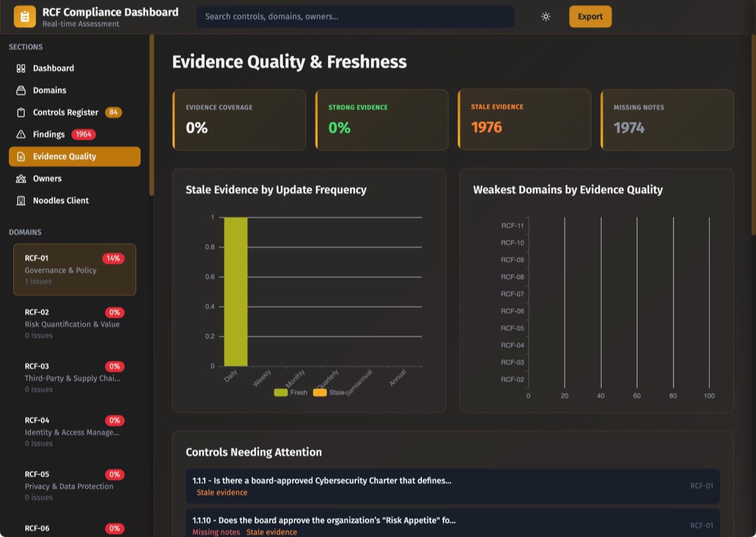Open the Findings section with 1964 badge
This screenshot has height=537, width=756.
49,134
